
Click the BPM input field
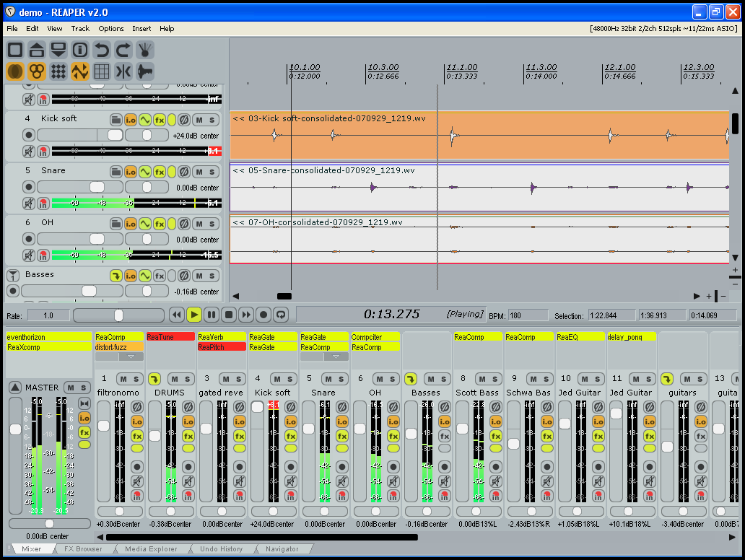528,315
